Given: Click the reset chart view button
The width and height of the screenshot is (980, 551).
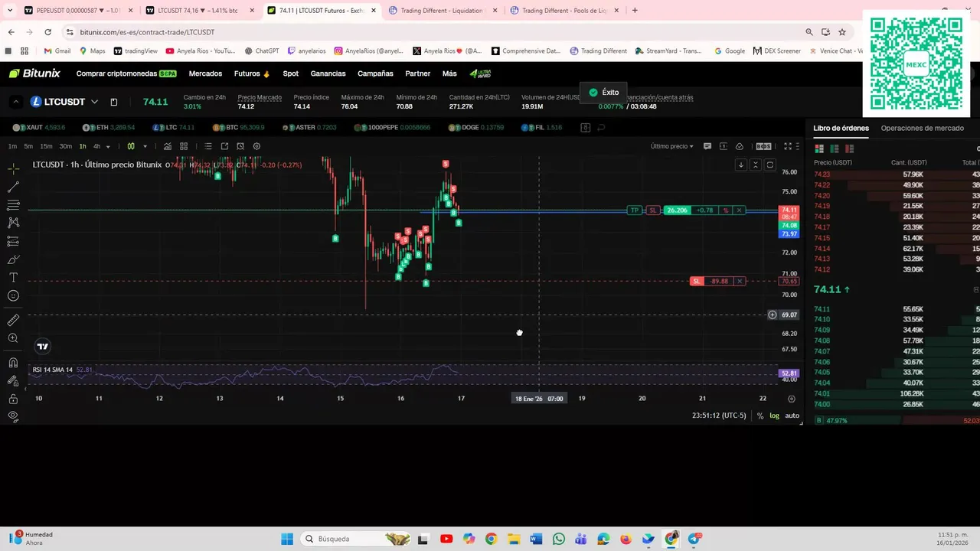Looking at the screenshot, I should click(770, 165).
